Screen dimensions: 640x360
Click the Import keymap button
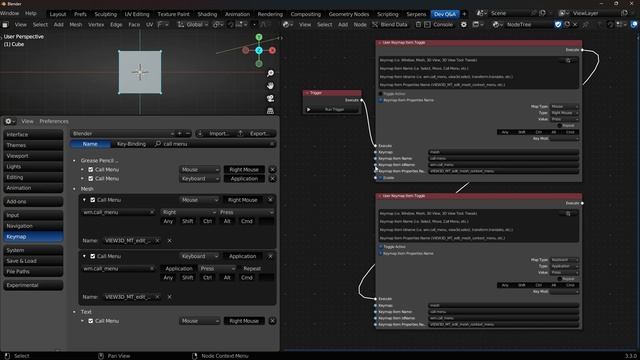click(214, 133)
